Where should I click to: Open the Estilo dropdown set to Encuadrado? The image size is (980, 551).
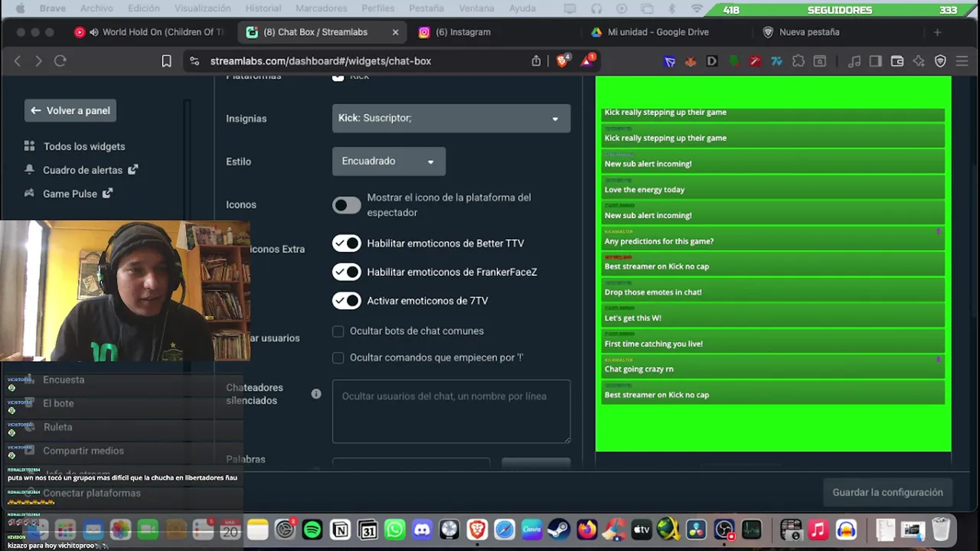[388, 161]
